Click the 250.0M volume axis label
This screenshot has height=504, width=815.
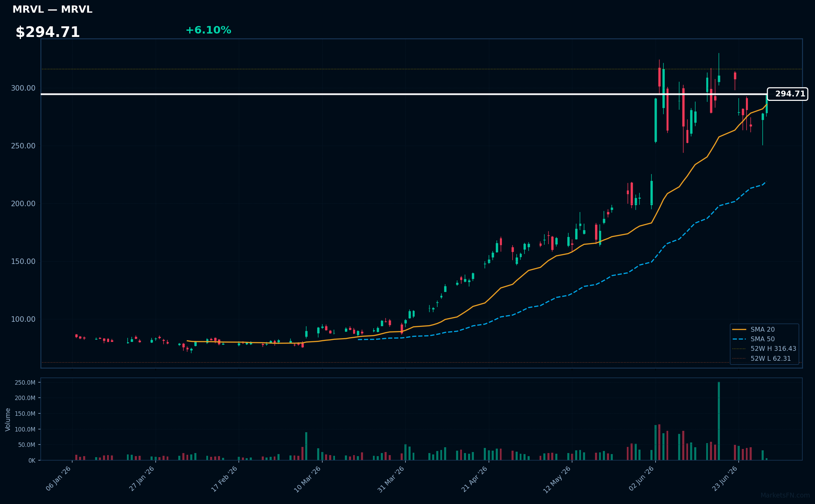click(x=25, y=383)
